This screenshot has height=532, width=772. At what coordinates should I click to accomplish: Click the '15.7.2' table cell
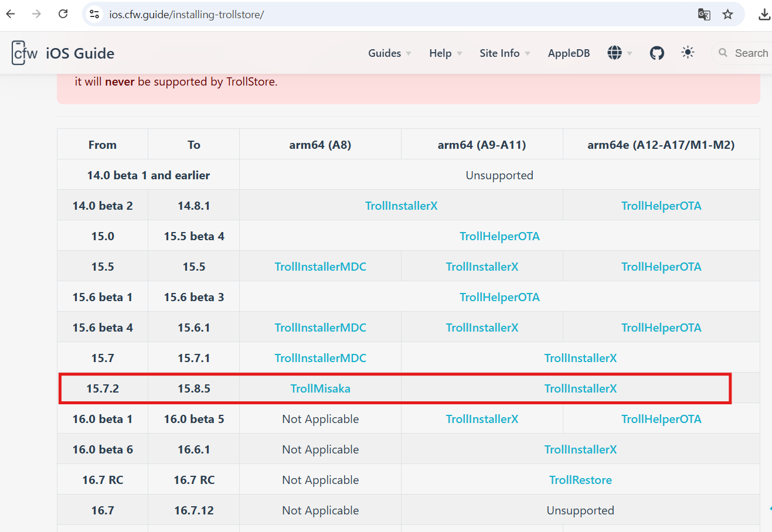(103, 388)
